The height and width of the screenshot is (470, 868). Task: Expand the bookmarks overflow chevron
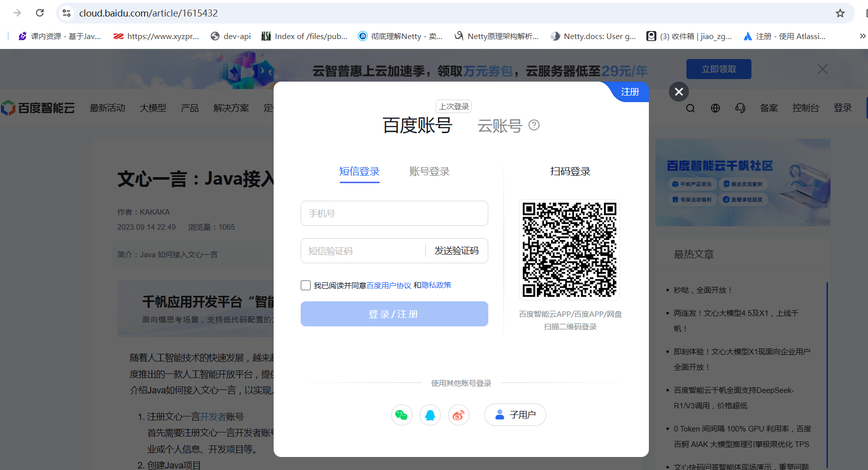click(x=862, y=36)
